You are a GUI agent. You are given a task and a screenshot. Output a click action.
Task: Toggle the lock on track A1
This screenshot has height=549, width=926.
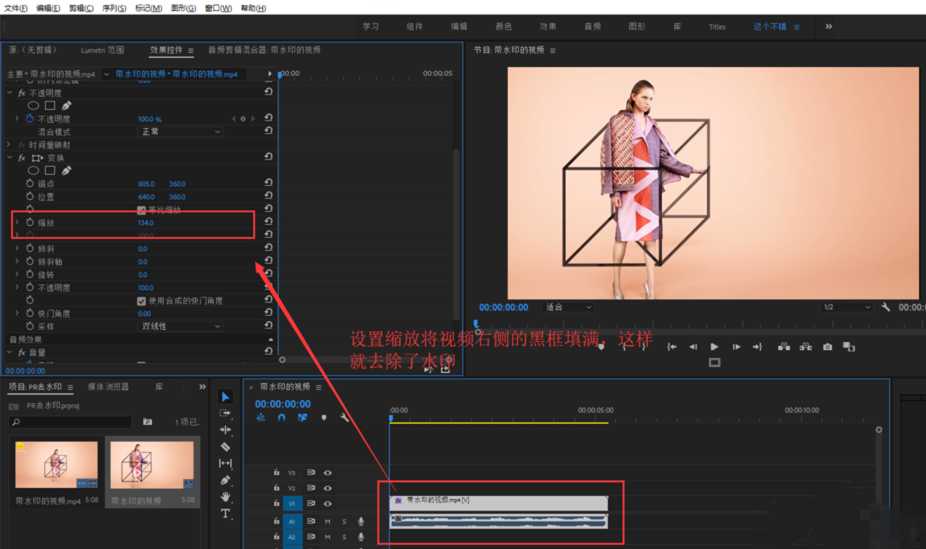point(277,521)
